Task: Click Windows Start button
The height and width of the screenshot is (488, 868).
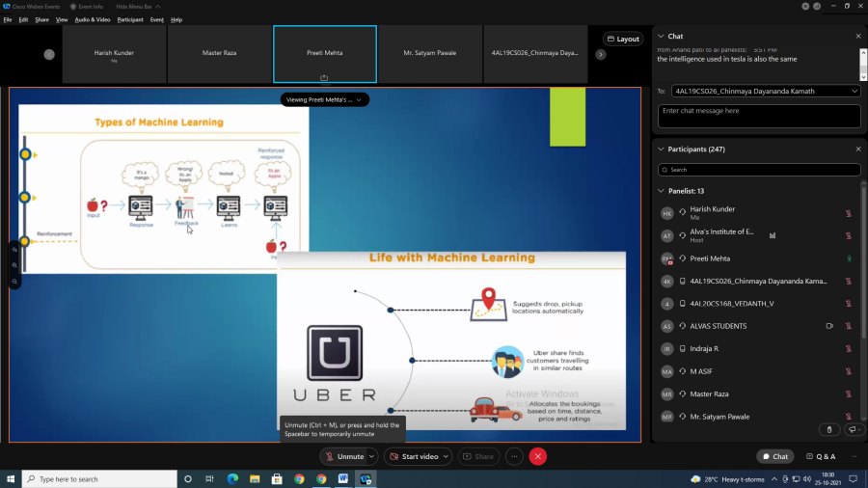Action: [11, 478]
